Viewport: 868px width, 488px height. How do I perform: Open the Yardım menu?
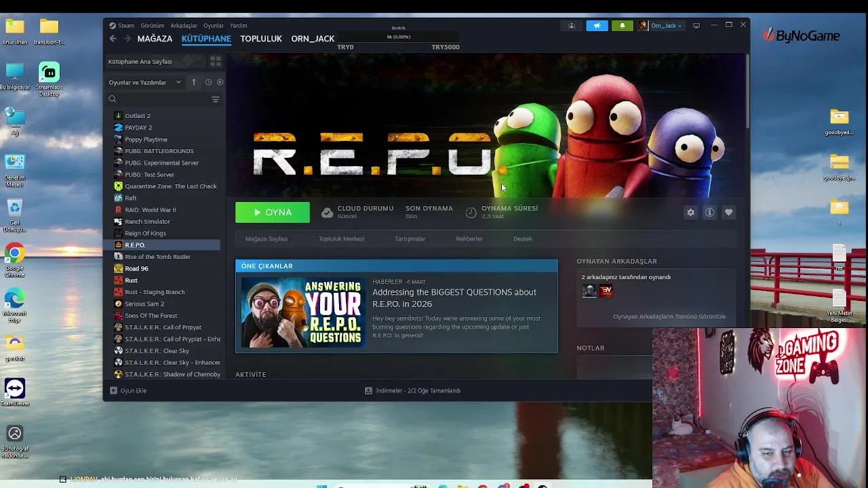click(239, 26)
